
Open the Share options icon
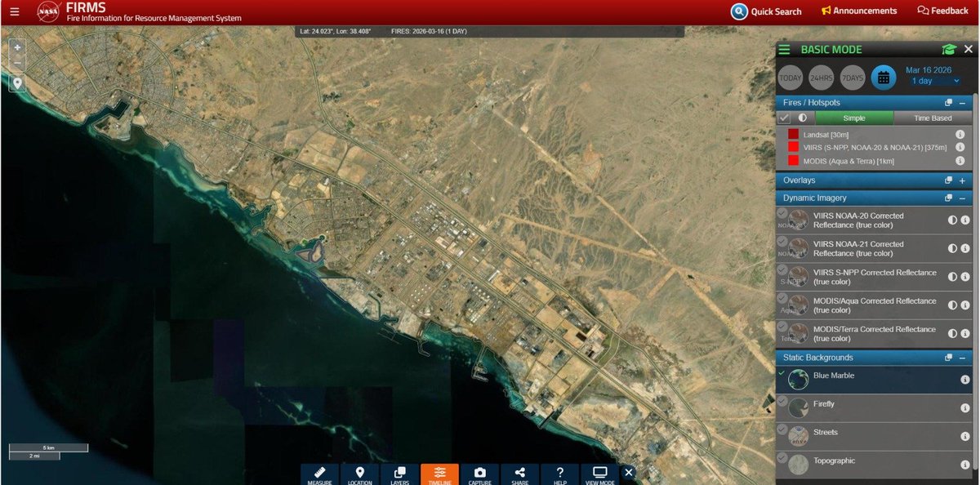[x=519, y=474]
